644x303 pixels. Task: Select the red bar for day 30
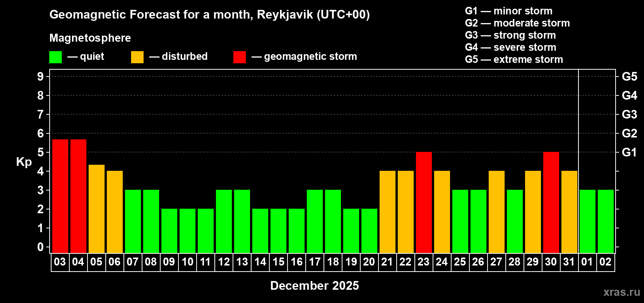coord(551,202)
